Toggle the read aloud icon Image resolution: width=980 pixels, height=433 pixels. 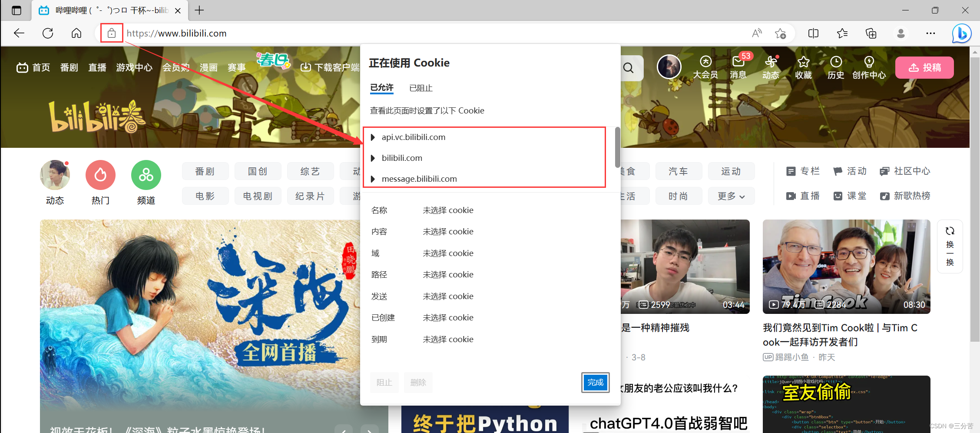tap(757, 33)
